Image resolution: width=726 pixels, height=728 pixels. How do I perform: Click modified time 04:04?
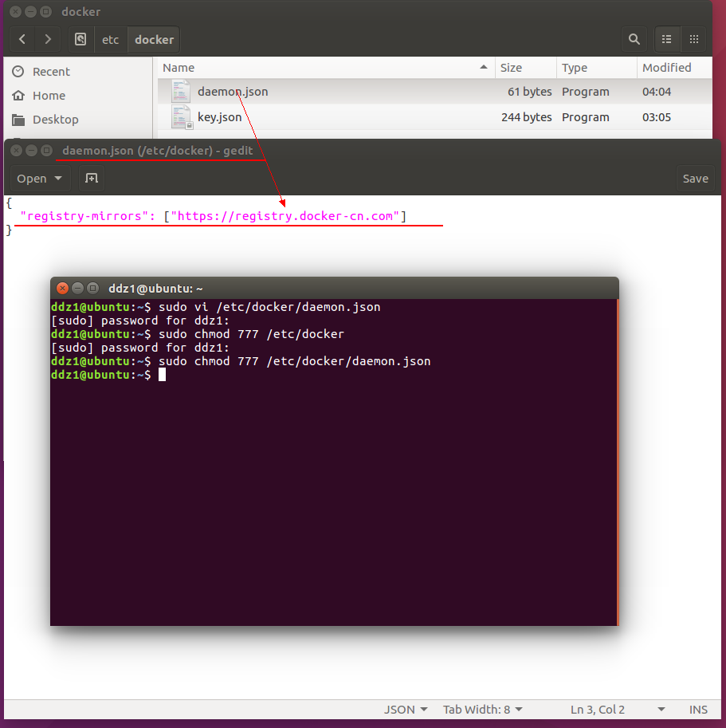pos(657,92)
